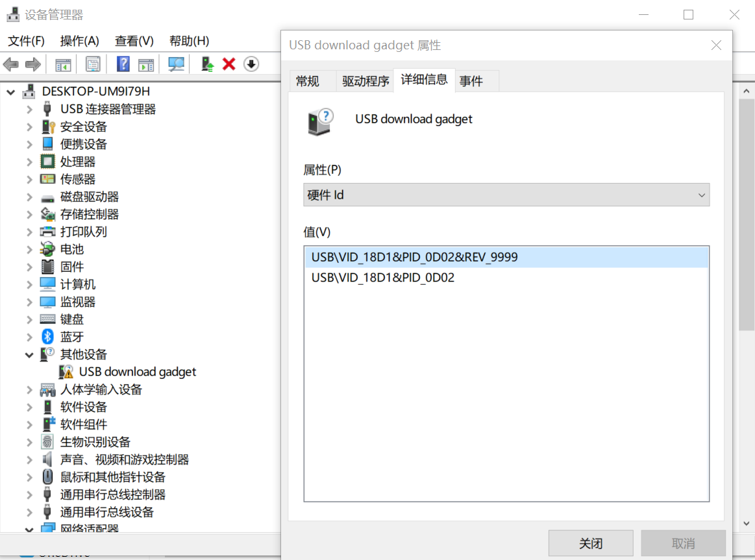Screen dimensions: 755x560
Task: Select USB download gadget in device tree
Action: [137, 371]
